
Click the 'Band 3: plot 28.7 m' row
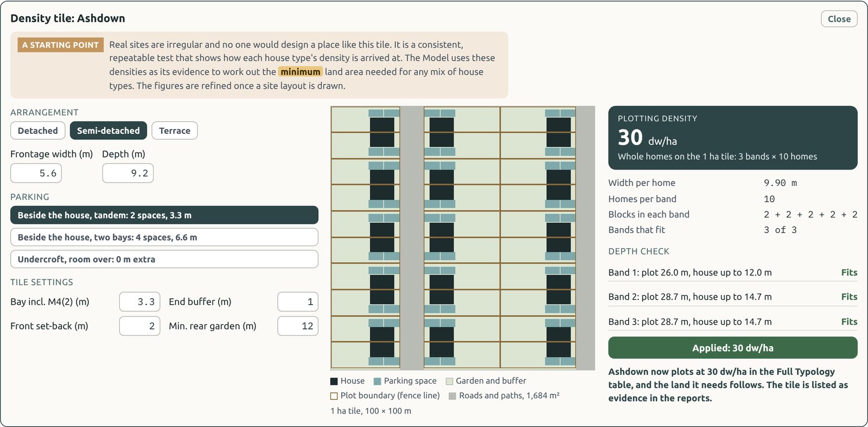coord(733,322)
